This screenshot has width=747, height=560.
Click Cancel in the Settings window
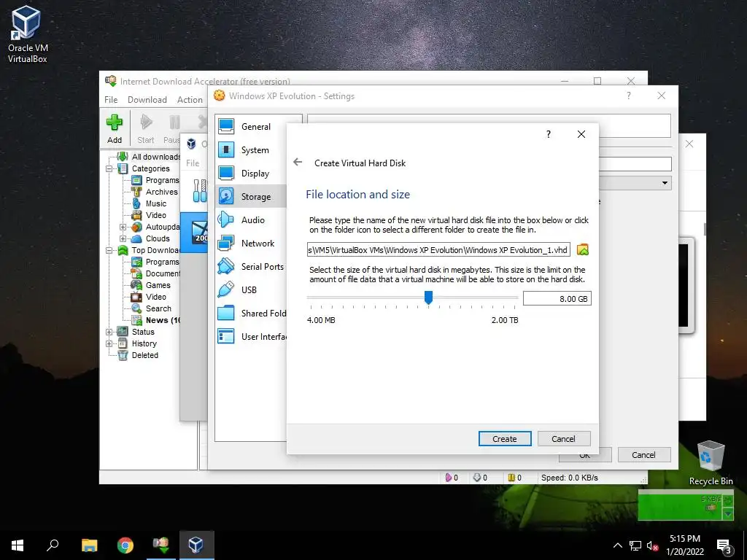pos(644,455)
